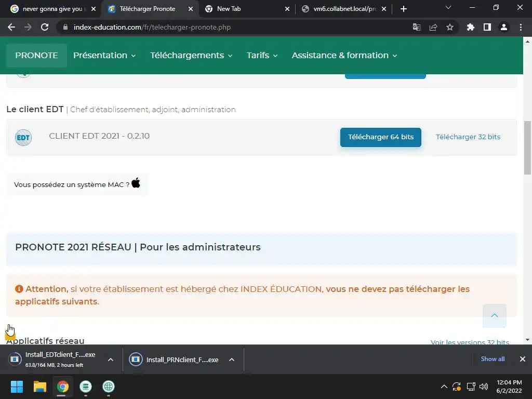Click Show all downloads

(x=493, y=359)
